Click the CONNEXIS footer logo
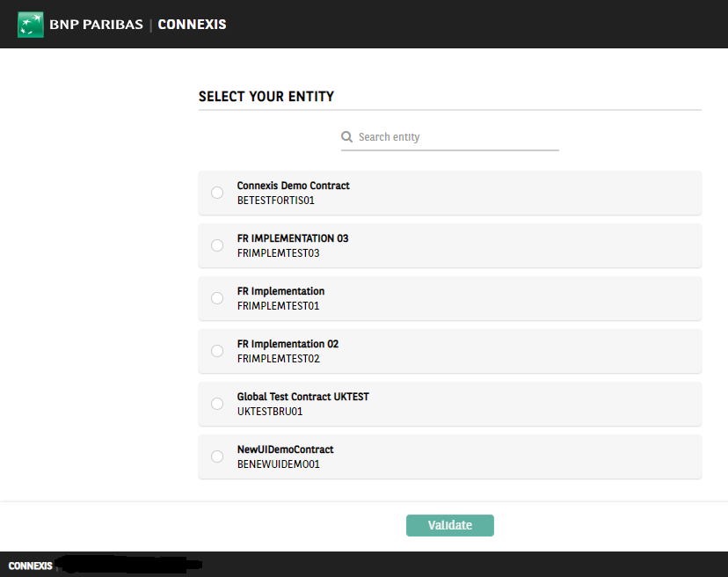Screen dimensions: 728x577 click(30, 566)
